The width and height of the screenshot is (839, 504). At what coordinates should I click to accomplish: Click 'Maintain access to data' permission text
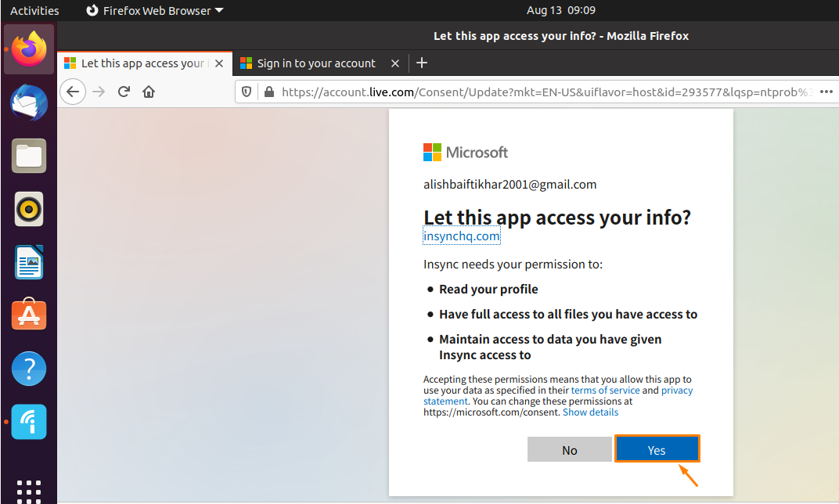tap(550, 347)
